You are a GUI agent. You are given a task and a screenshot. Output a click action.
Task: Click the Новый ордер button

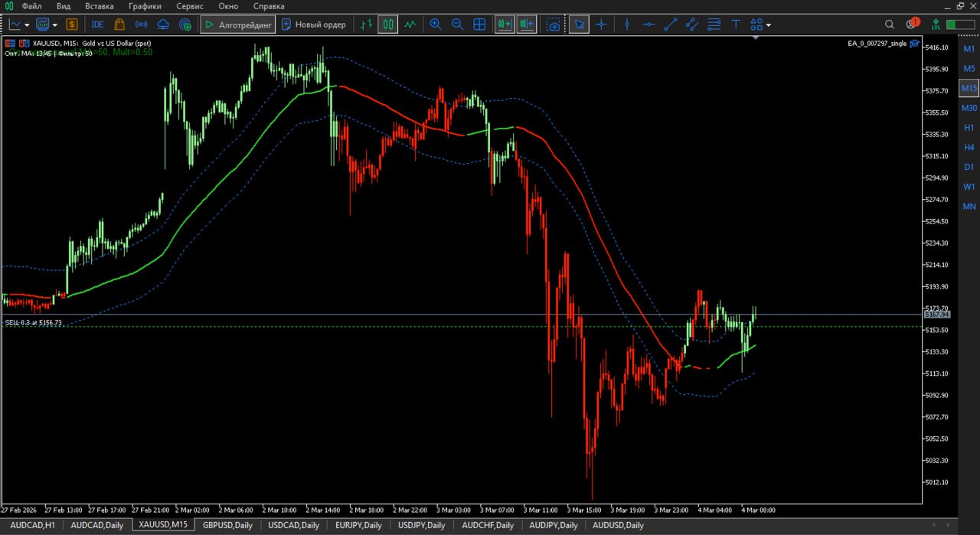[314, 24]
